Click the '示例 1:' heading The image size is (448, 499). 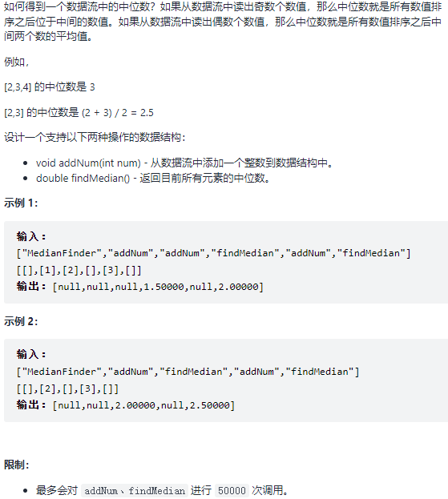[21, 203]
